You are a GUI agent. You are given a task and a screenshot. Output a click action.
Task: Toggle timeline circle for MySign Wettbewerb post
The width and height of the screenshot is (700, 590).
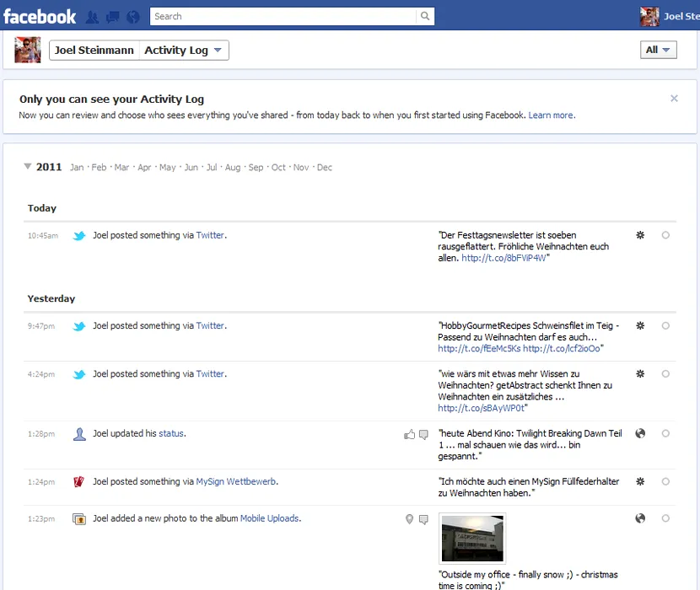point(665,481)
